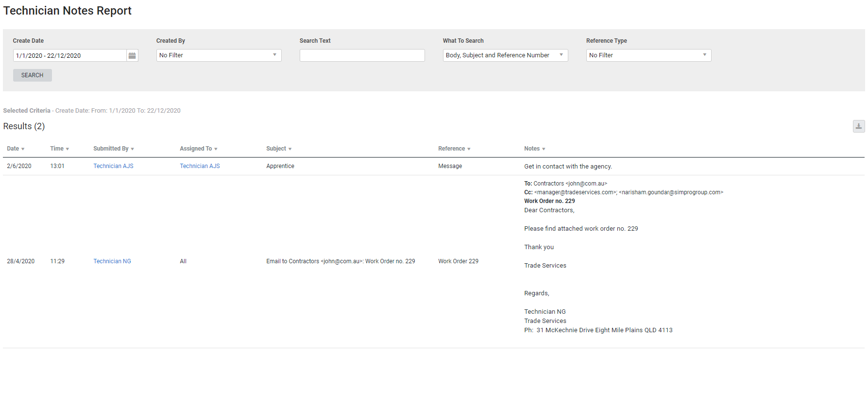Select the Message reference cell

pos(450,166)
